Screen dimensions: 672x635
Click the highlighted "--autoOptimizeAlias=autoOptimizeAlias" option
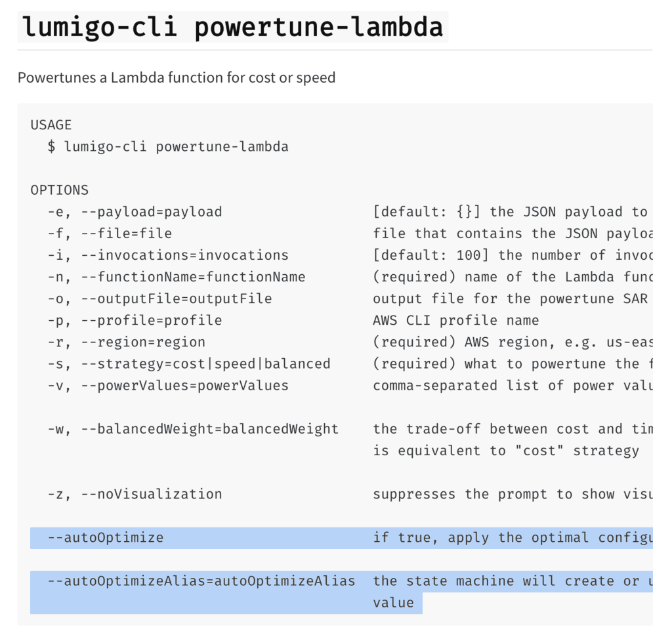point(201,581)
